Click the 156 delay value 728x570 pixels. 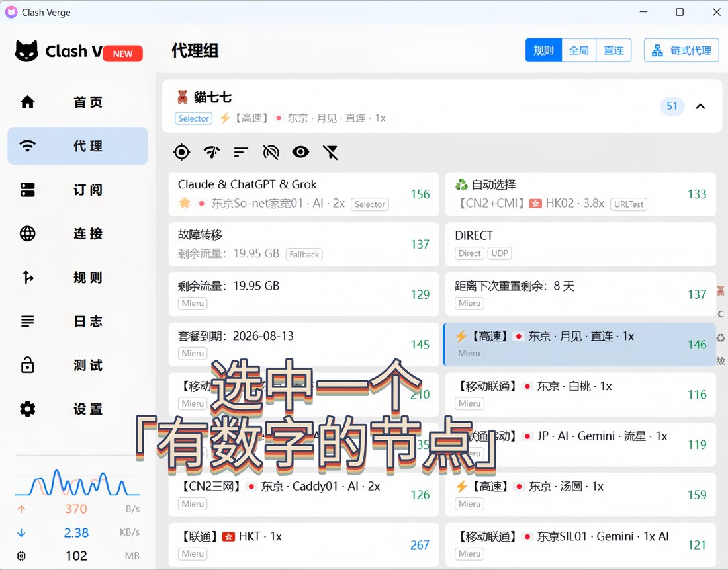click(420, 194)
